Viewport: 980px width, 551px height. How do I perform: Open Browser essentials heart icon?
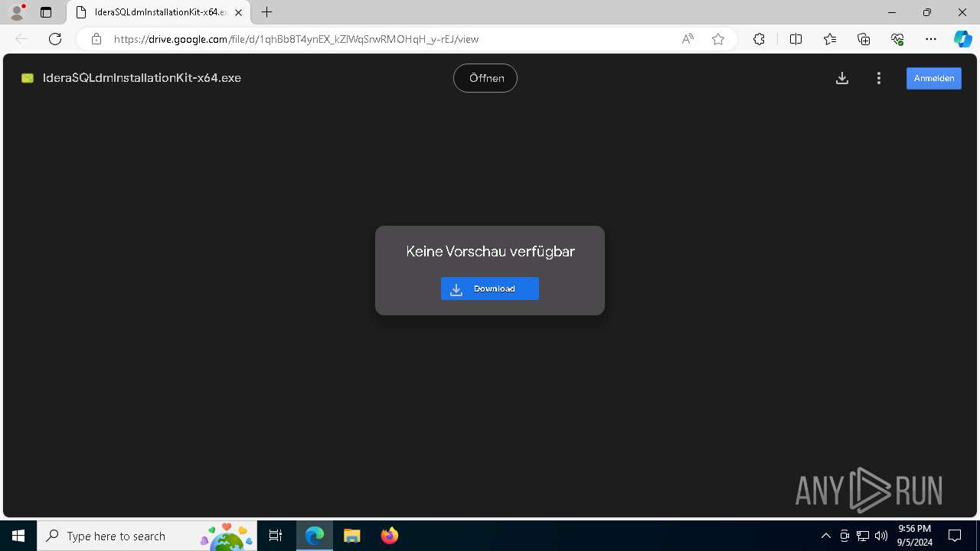click(x=897, y=39)
